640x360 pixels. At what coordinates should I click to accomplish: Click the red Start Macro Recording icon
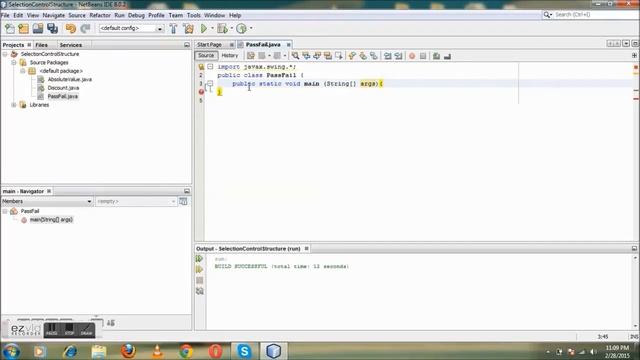pos(412,56)
